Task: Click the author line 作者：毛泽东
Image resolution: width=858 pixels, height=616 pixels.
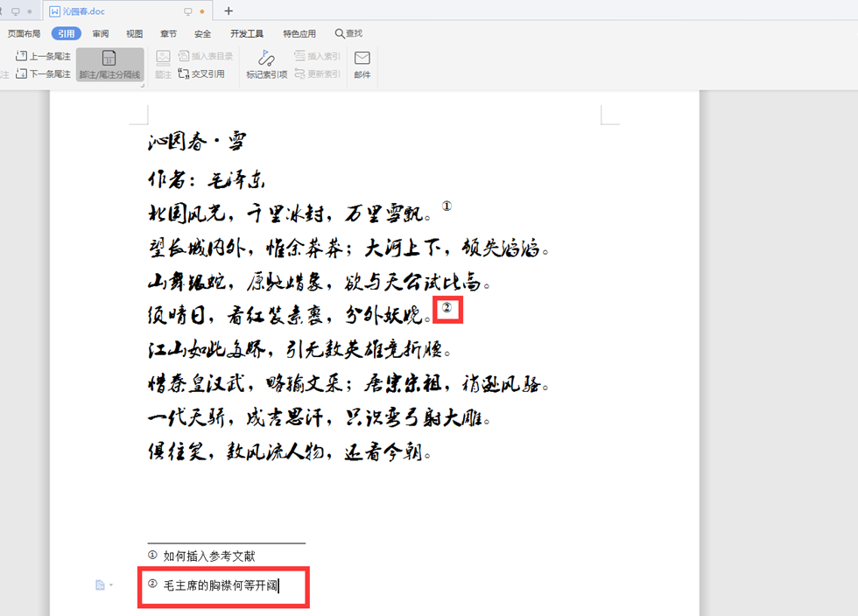Action: [x=207, y=178]
